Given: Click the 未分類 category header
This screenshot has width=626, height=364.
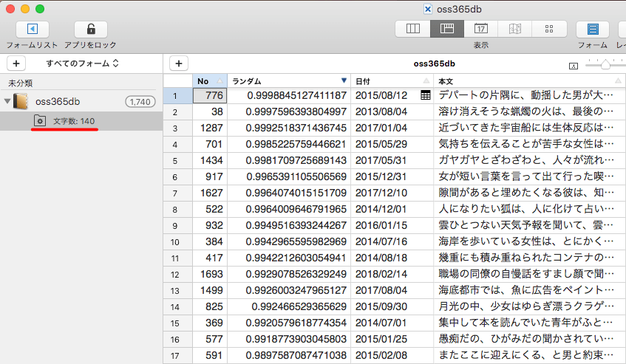Looking at the screenshot, I should coord(21,83).
